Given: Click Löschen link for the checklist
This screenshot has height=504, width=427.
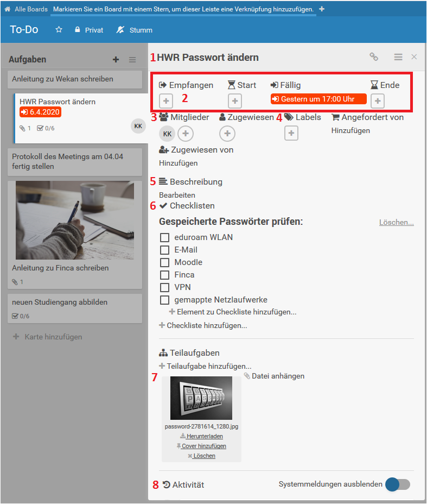Looking at the screenshot, I should (396, 223).
